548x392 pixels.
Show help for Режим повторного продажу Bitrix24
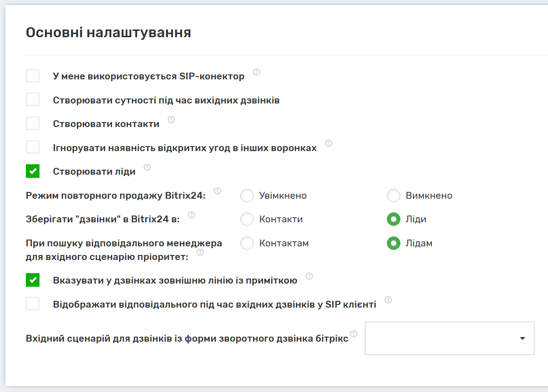217,191
